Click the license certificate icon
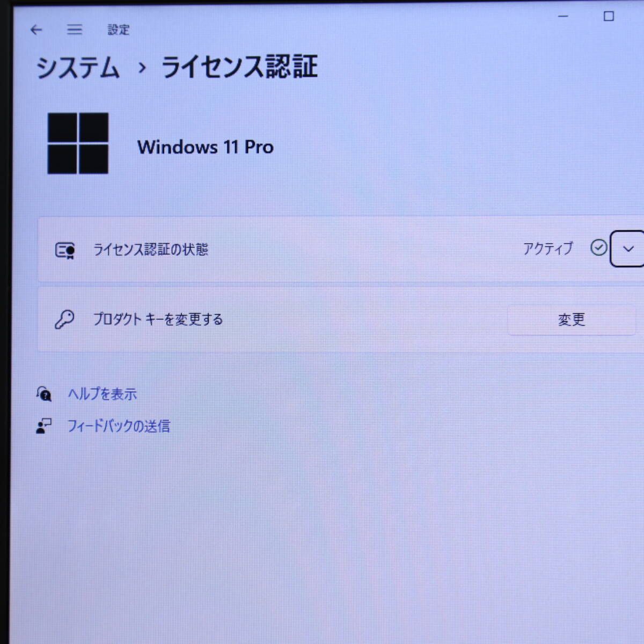 [65, 250]
